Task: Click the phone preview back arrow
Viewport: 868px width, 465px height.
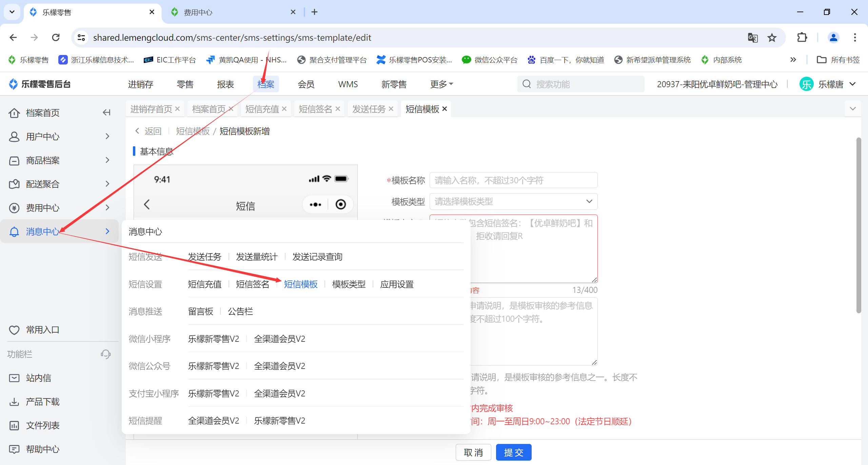Action: 147,204
